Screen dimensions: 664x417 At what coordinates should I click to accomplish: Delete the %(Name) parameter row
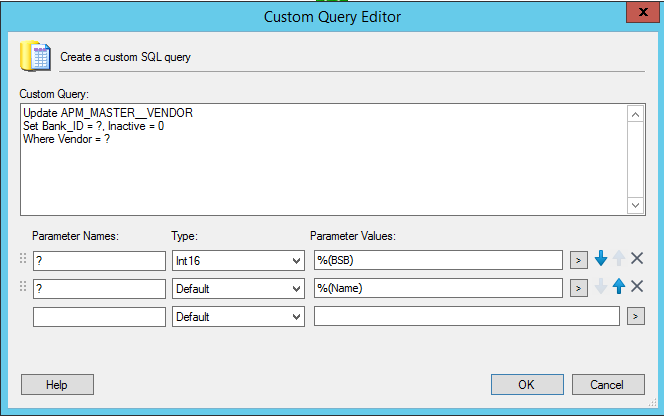click(x=637, y=288)
